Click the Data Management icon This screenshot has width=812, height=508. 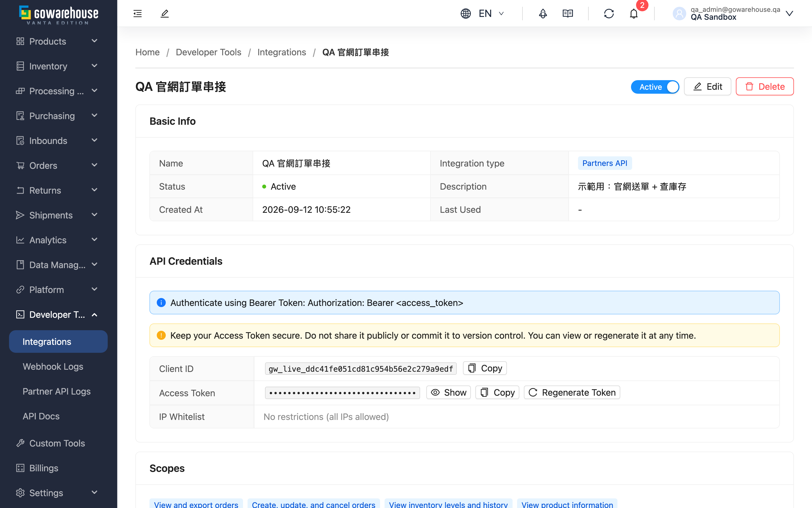point(20,265)
